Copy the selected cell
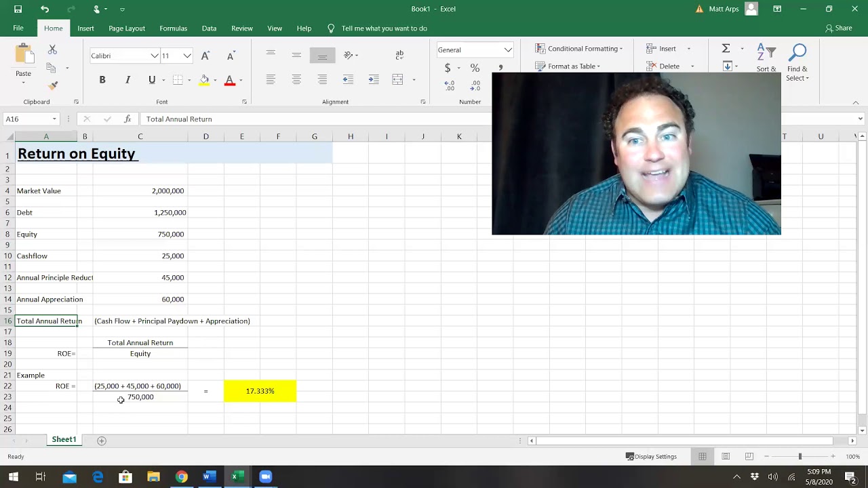Viewport: 868px width, 488px height. click(51, 68)
